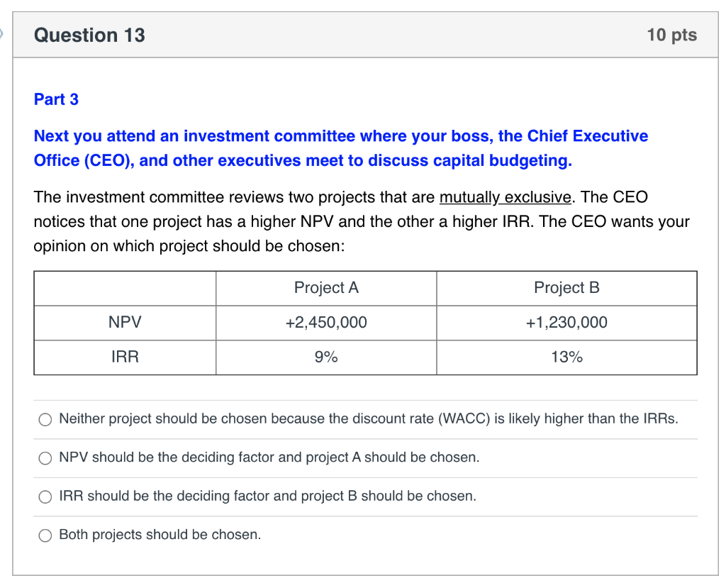The image size is (726, 588).
Task: Click the underlined 'mutually exclusive' text
Action: coord(505,197)
